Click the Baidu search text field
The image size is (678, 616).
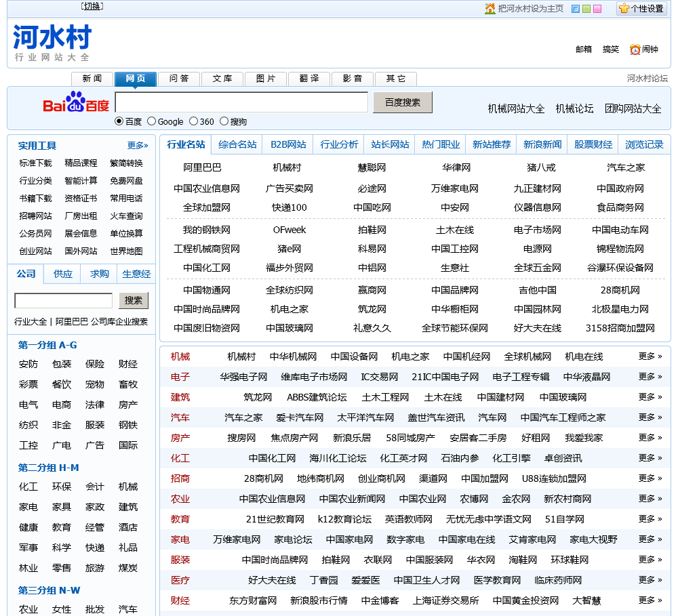(241, 102)
